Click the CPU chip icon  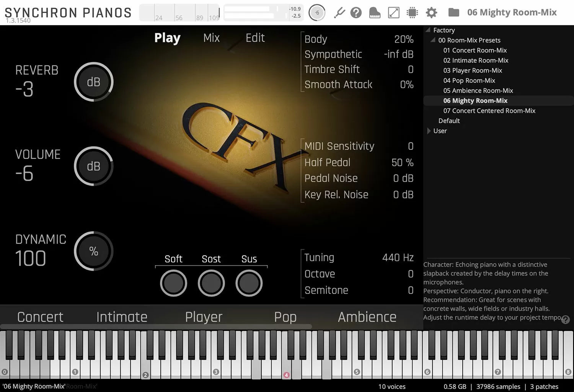pos(412,13)
